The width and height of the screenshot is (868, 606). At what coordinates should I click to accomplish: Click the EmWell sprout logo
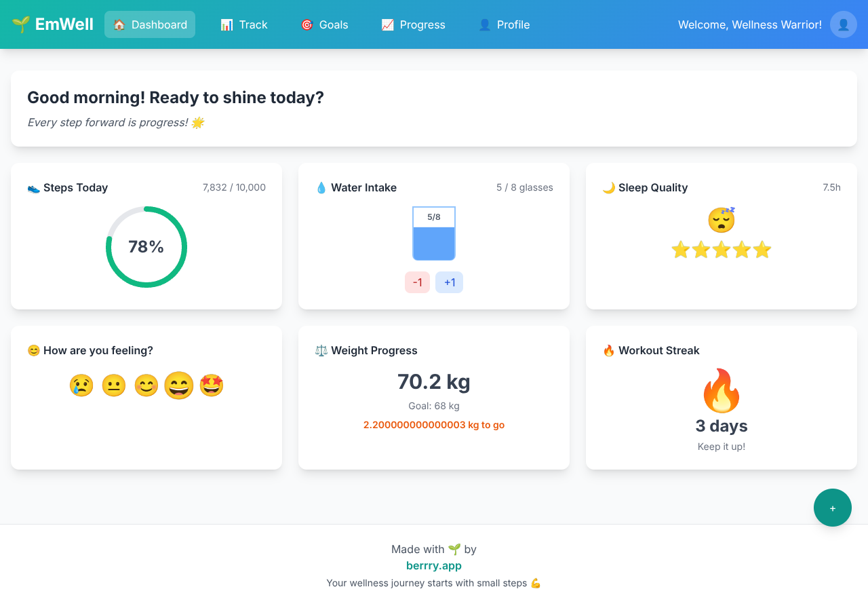[x=21, y=24]
